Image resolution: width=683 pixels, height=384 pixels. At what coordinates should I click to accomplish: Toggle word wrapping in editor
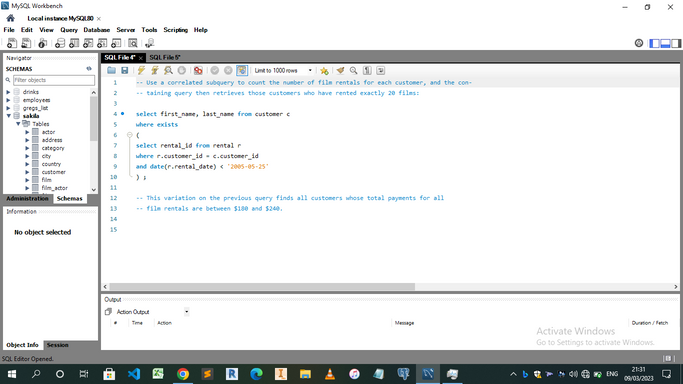tap(381, 71)
